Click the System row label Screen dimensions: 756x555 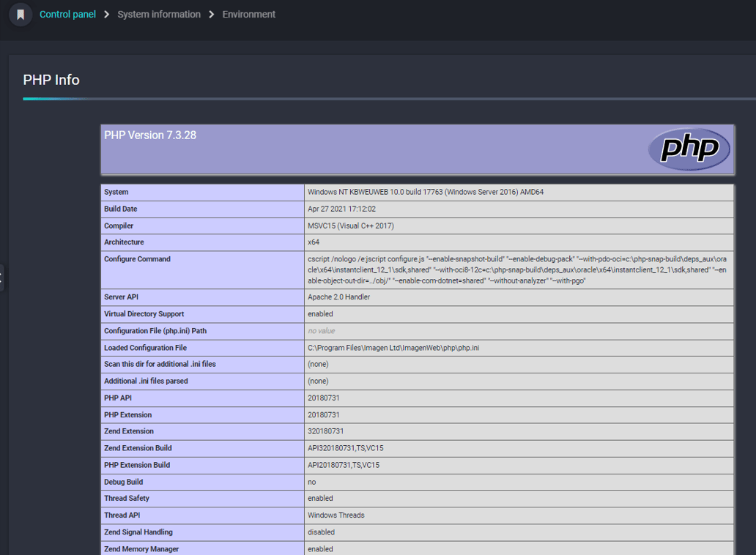(116, 193)
